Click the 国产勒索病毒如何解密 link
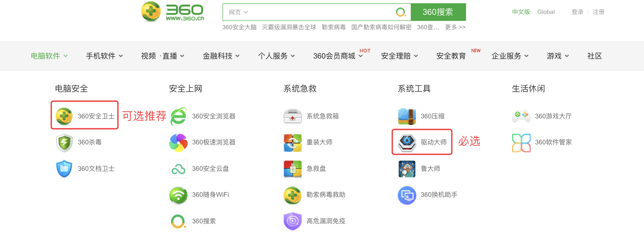644x240 pixels. click(381, 27)
